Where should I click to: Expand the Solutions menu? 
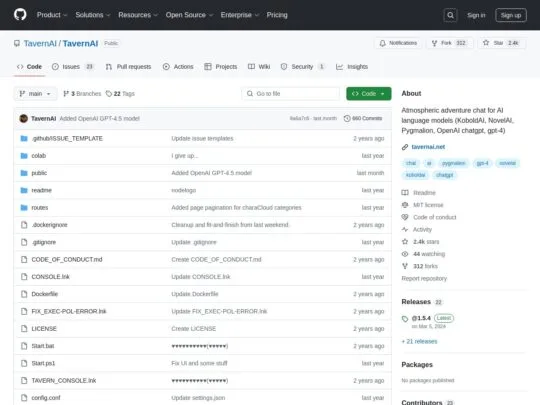[x=93, y=15]
